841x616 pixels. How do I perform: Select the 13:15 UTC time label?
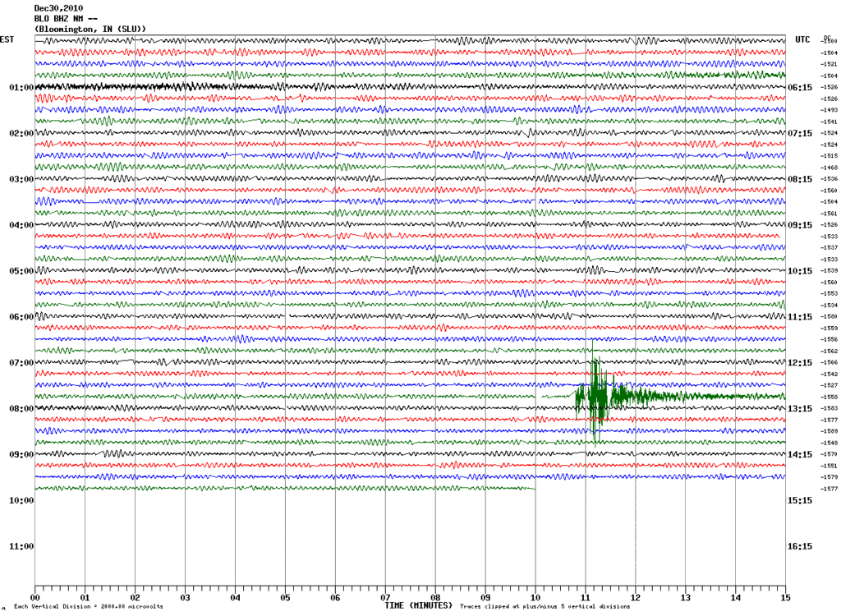point(800,408)
